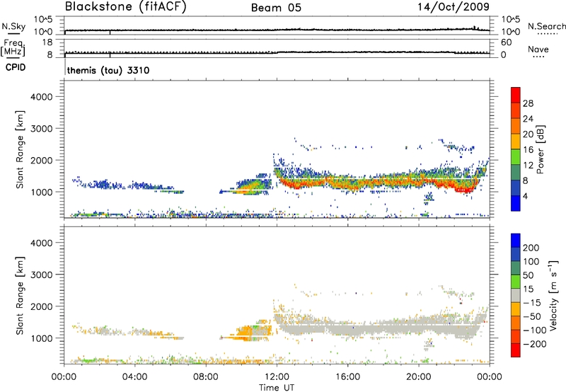Viewport: 566px width, 392px height.
Task: Click the 'Power [dB]' color bar label
Action: click(540, 149)
